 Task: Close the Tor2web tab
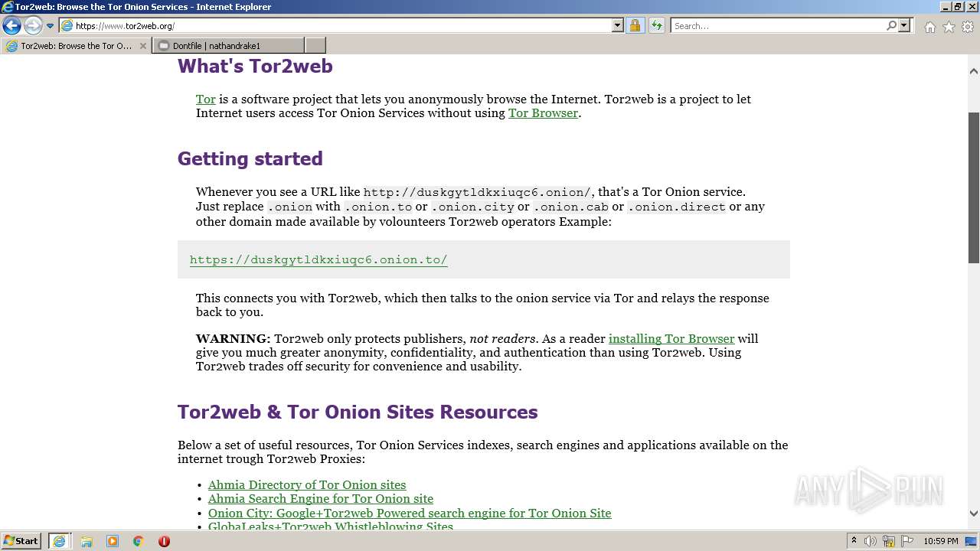coord(142,46)
